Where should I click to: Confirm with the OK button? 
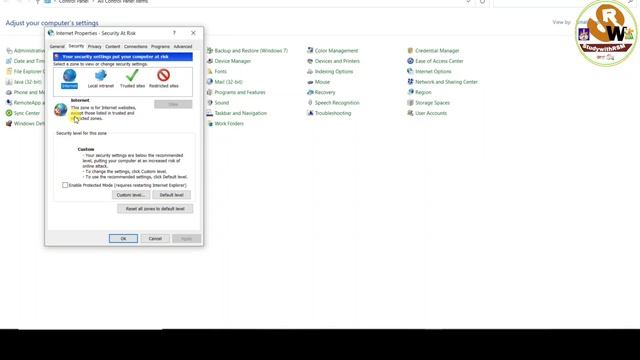(x=123, y=238)
